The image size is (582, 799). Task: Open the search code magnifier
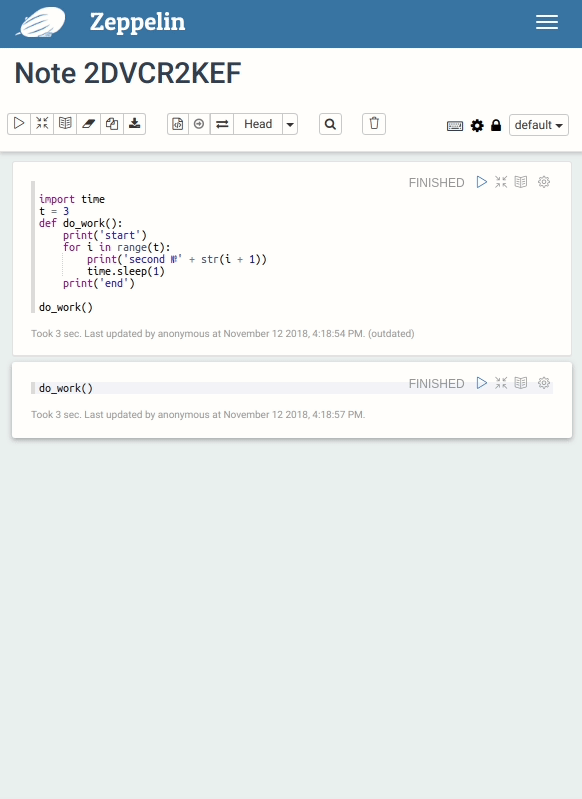330,124
